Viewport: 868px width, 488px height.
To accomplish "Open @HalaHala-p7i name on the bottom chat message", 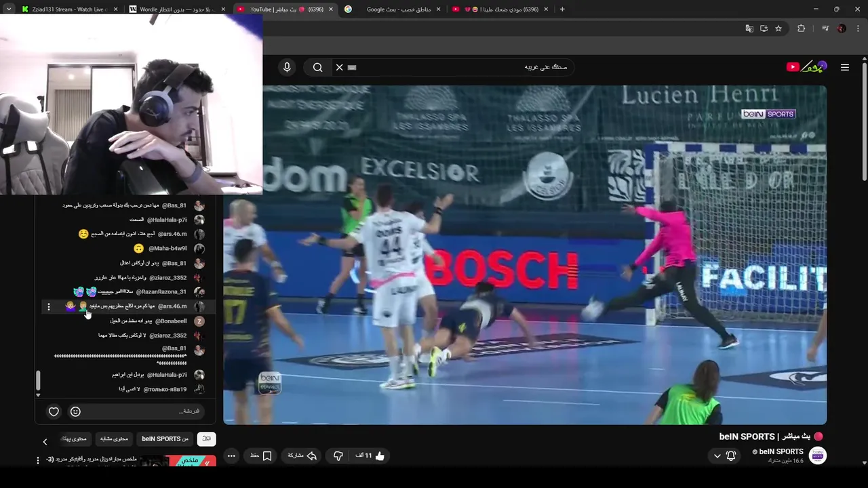I will (167, 375).
